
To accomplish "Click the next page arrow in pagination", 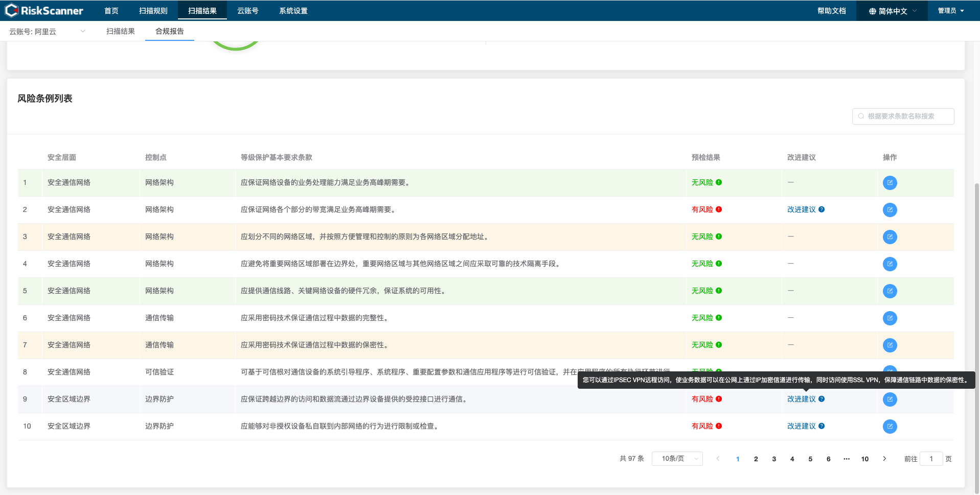I will pyautogui.click(x=884, y=459).
